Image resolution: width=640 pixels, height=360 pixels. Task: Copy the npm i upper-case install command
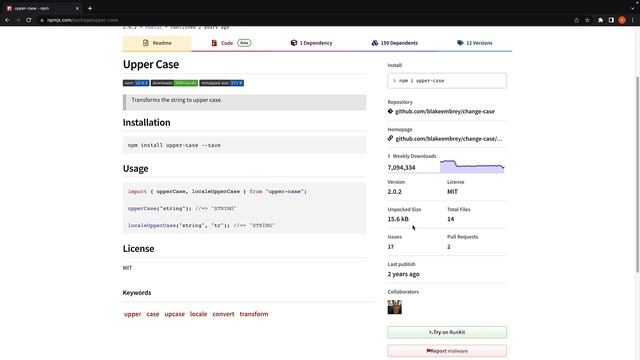click(x=447, y=81)
